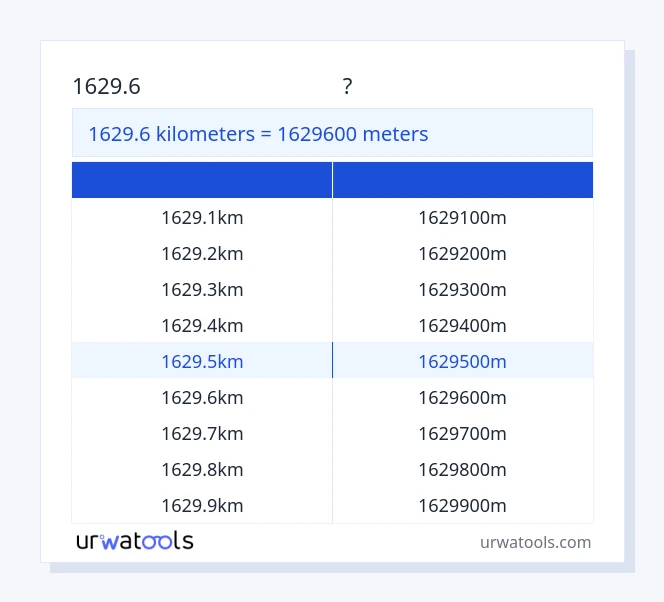Screen dimensions: 664x602
Task: Click the 1629200m value
Action: [462, 253]
